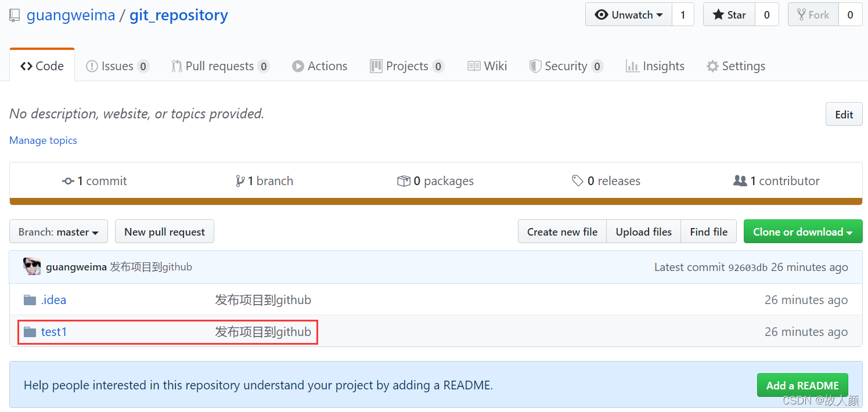Open commit hash 92603db
Screen dimensions: 868x412
point(748,268)
